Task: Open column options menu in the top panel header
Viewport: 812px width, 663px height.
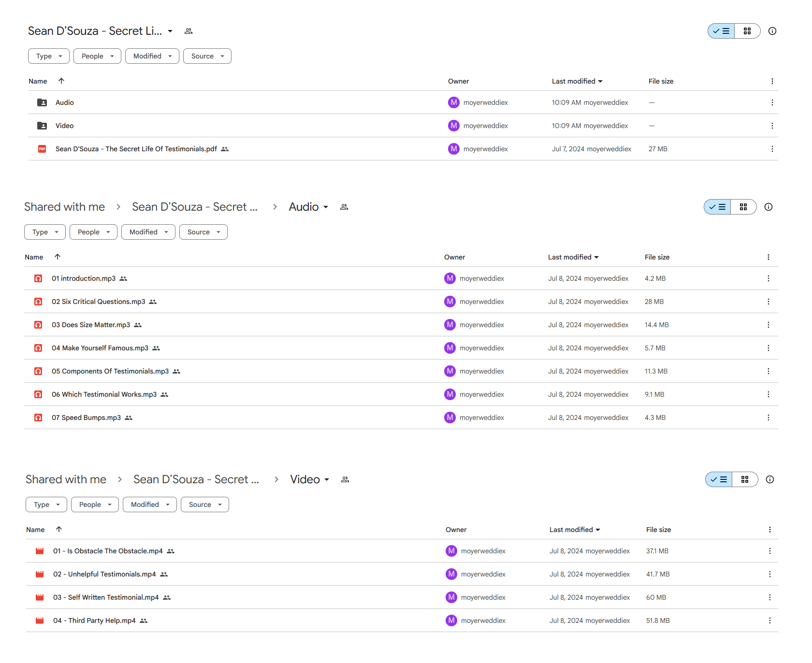Action: tap(772, 81)
